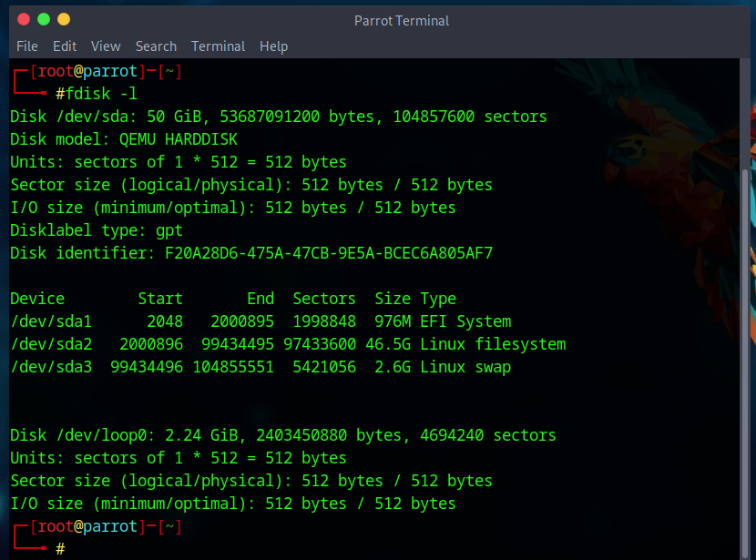Click the red close window button

coord(22,19)
